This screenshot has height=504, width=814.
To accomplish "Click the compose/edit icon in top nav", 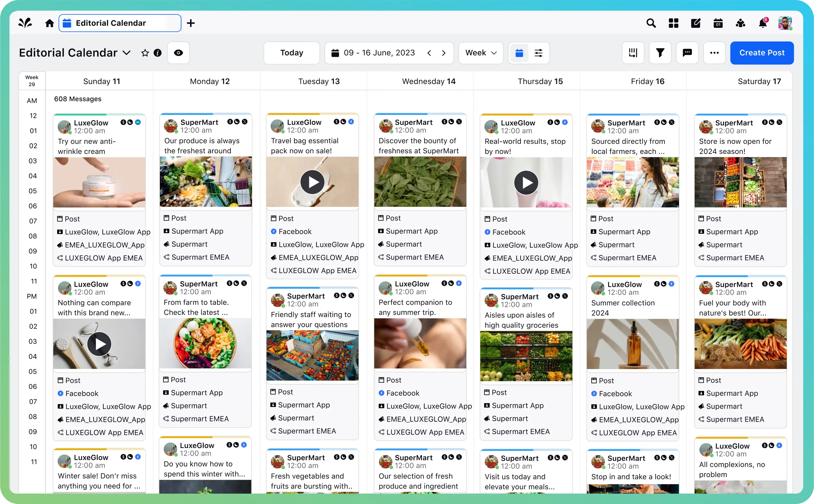I will [696, 23].
